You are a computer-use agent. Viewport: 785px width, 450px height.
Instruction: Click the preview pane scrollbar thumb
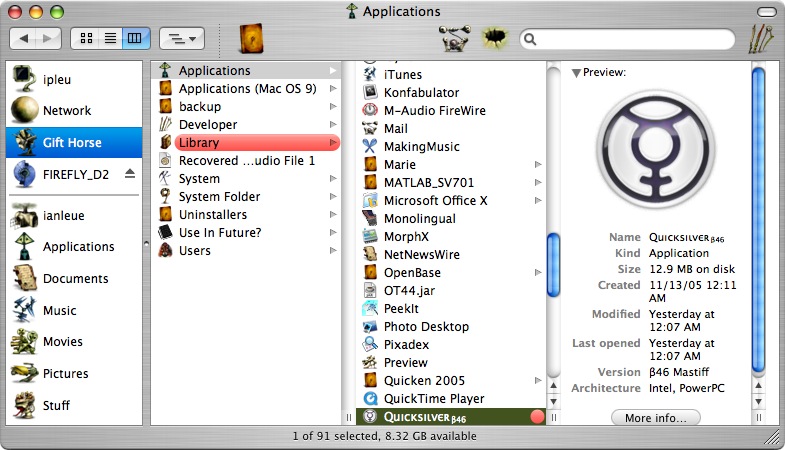[758, 220]
